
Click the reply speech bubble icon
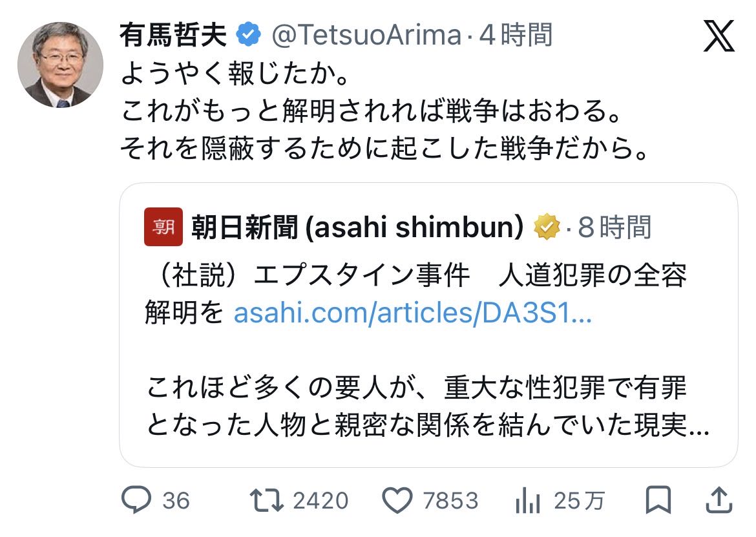(136, 500)
